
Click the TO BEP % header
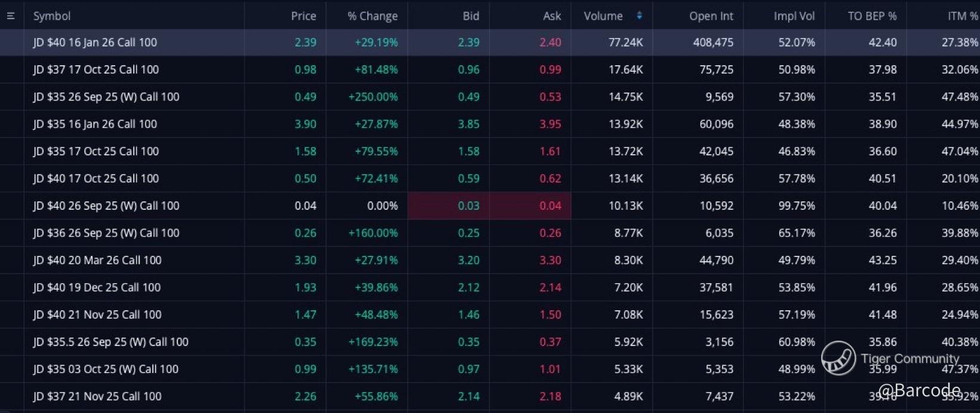point(872,16)
